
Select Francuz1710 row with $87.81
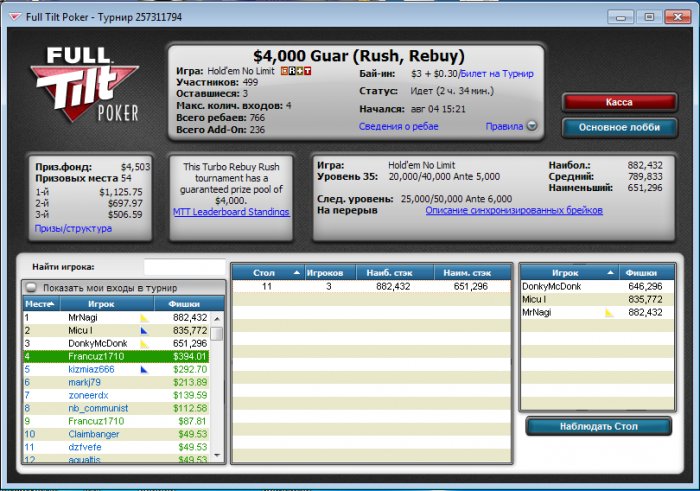pos(116,421)
